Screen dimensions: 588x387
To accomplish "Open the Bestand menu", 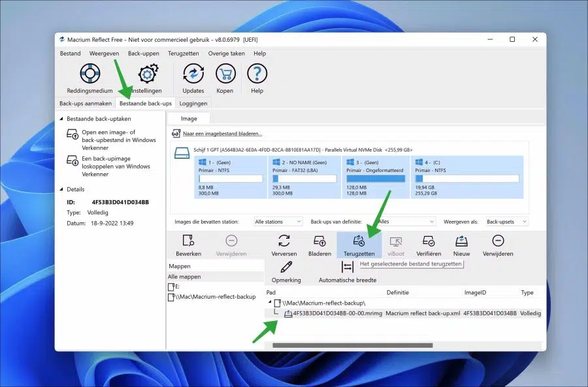I will (70, 54).
